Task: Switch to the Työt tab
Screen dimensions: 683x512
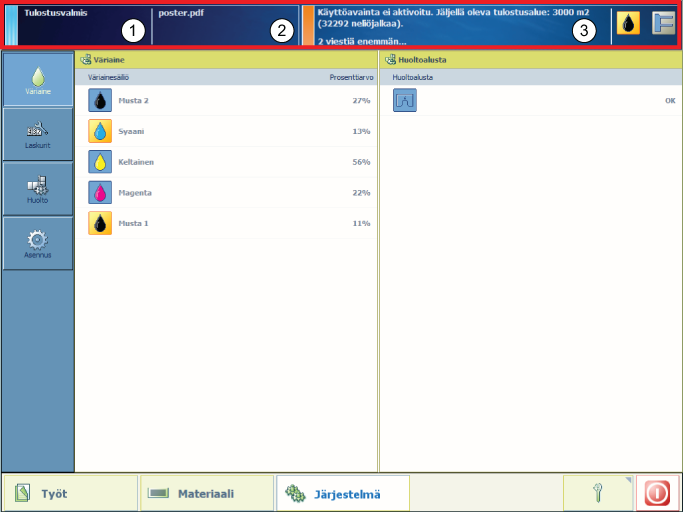Action: 70,493
